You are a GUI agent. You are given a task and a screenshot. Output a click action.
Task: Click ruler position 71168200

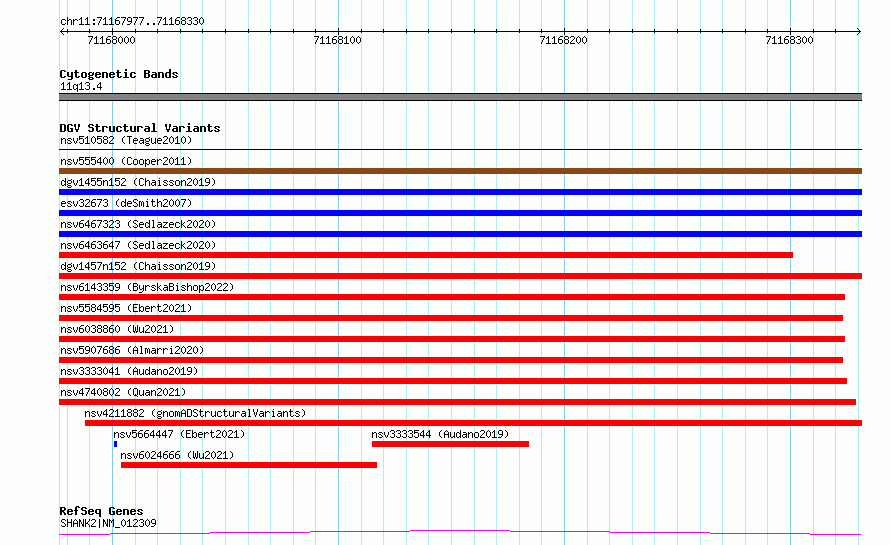tap(564, 40)
